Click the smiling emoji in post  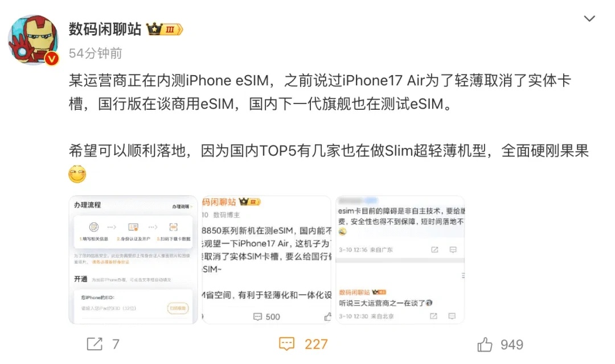tap(77, 174)
